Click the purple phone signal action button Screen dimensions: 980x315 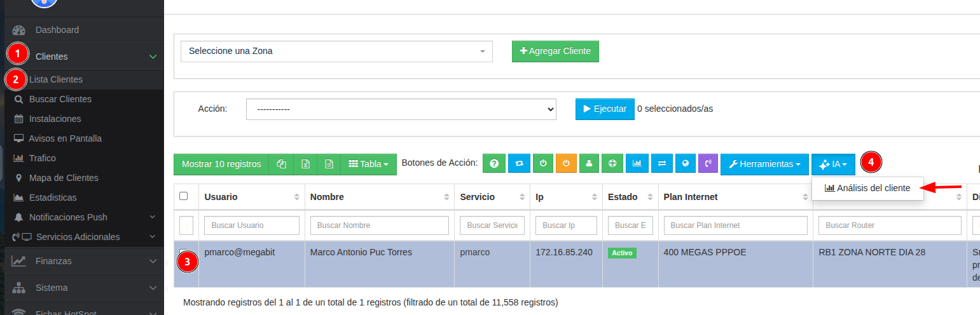[708, 164]
